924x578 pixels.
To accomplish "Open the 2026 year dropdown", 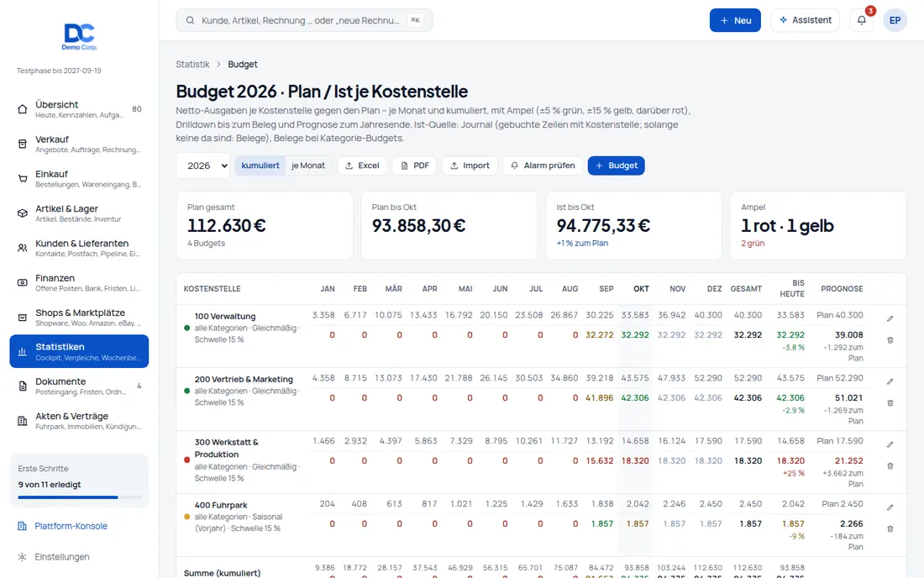I will click(203, 166).
